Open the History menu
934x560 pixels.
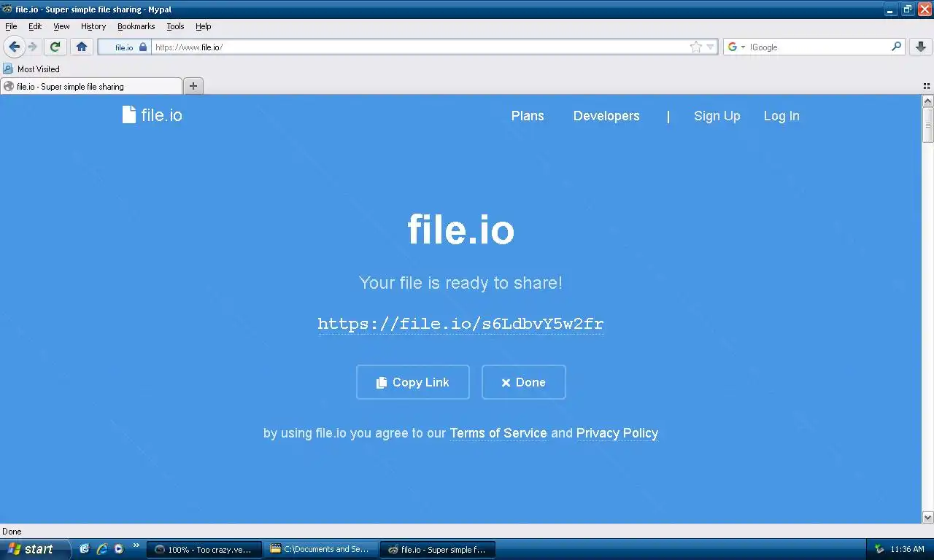pos(93,26)
